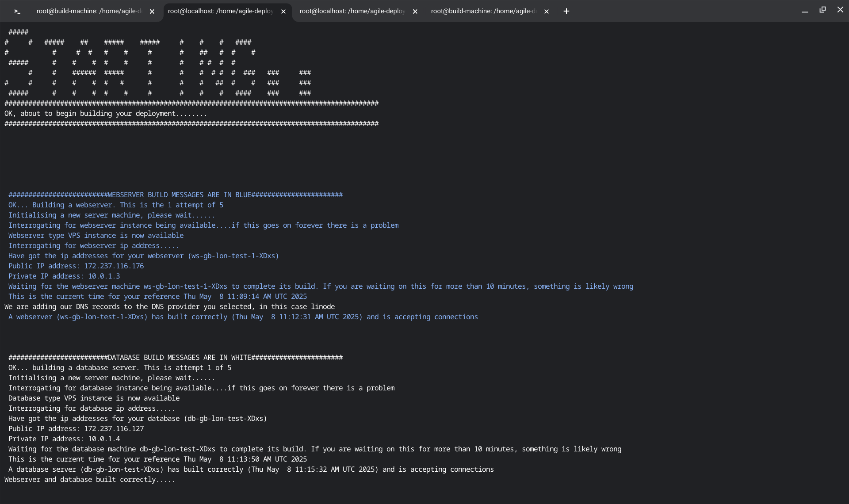The image size is (849, 504).
Task: Click the 'Webserver and database built correctly' line
Action: pyautogui.click(x=89, y=480)
